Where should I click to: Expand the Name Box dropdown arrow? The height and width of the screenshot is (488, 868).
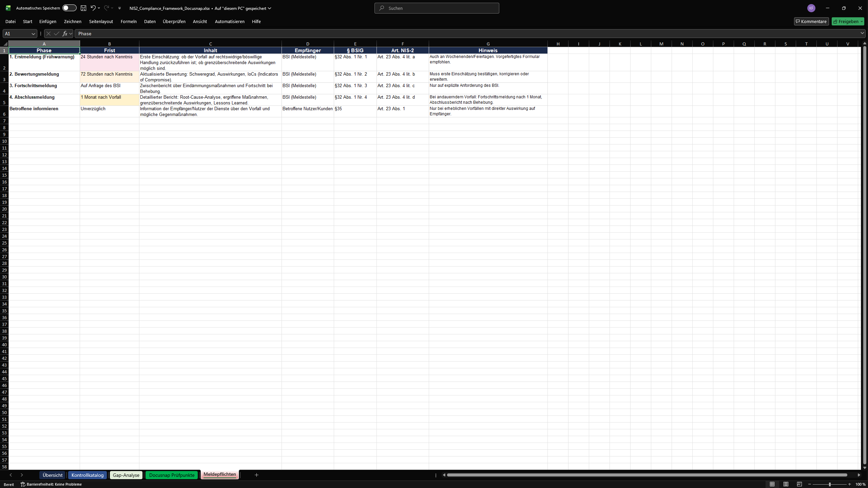pos(33,34)
